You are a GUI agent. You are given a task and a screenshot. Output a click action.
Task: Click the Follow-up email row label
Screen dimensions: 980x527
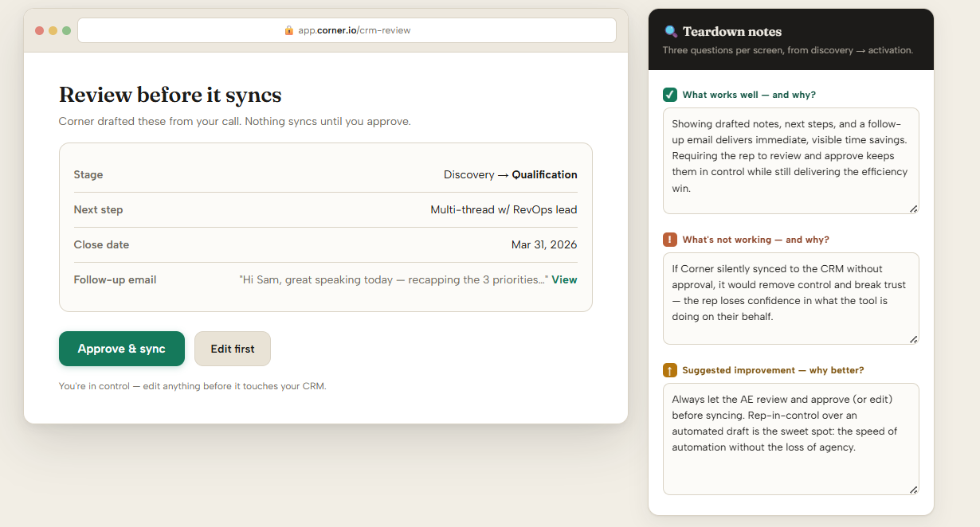click(116, 280)
